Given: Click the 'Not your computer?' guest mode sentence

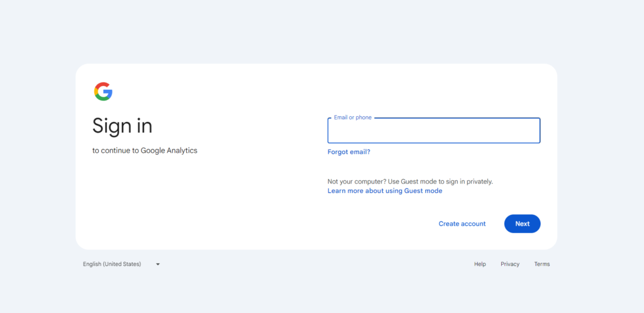Looking at the screenshot, I should (410, 182).
